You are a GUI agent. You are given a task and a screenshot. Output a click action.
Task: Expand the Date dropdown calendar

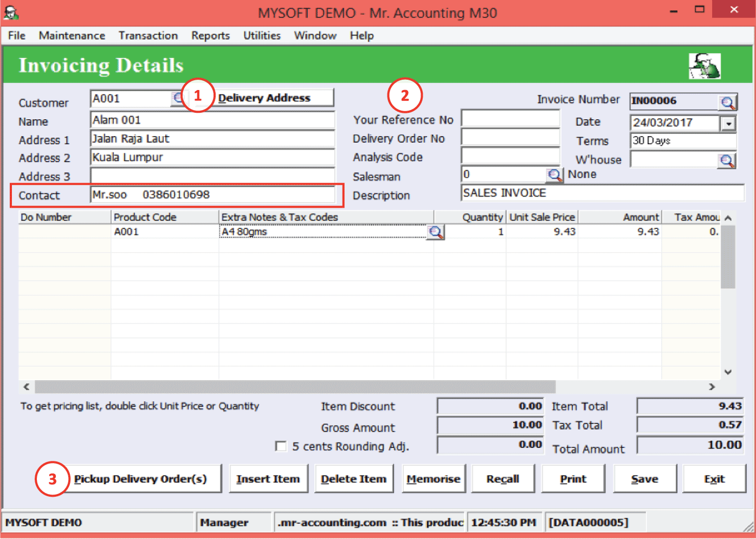[x=728, y=124]
